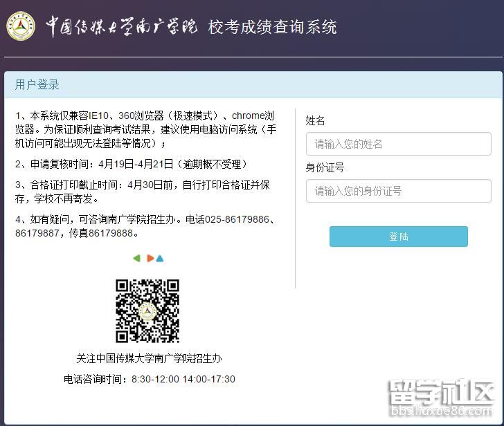Click the orange right-pointing triangle icon
Image resolution: width=504 pixels, height=426 pixels.
point(150,259)
